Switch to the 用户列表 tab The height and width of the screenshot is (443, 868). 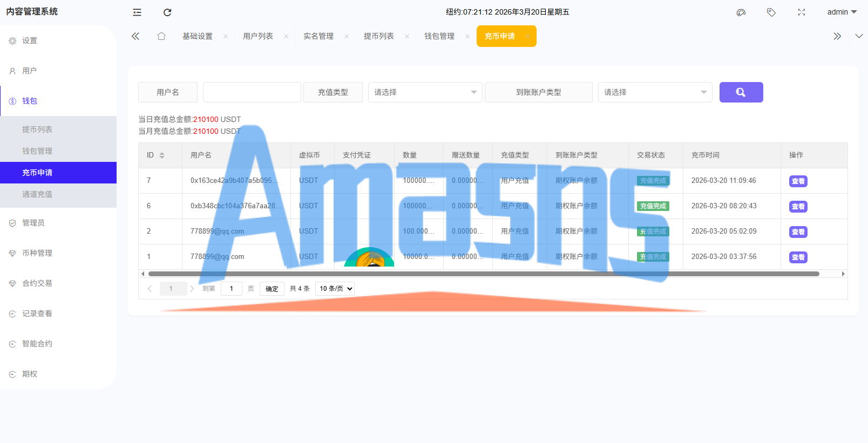258,36
